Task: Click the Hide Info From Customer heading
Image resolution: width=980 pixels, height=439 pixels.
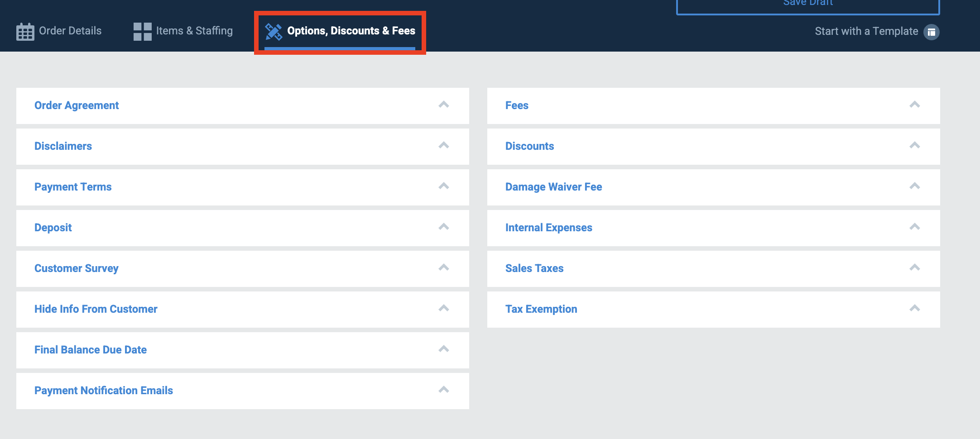Action: coord(96,309)
